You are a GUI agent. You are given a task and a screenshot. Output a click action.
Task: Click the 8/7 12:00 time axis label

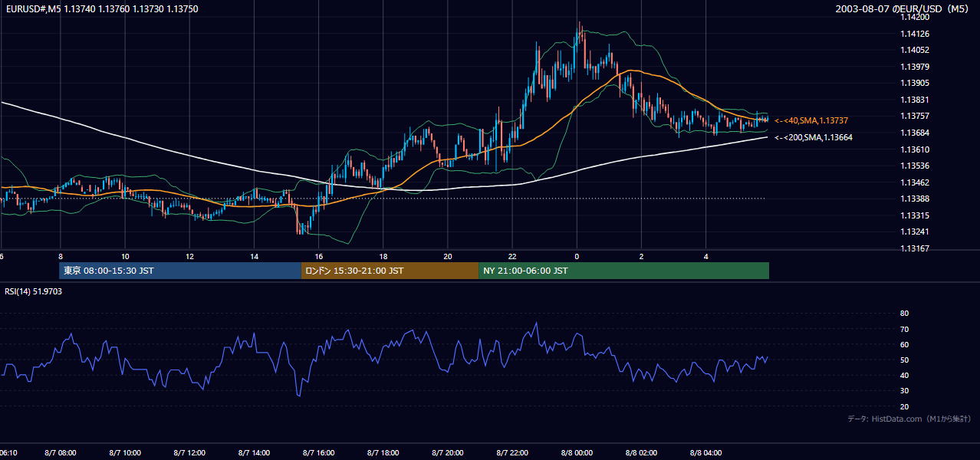tap(189, 453)
